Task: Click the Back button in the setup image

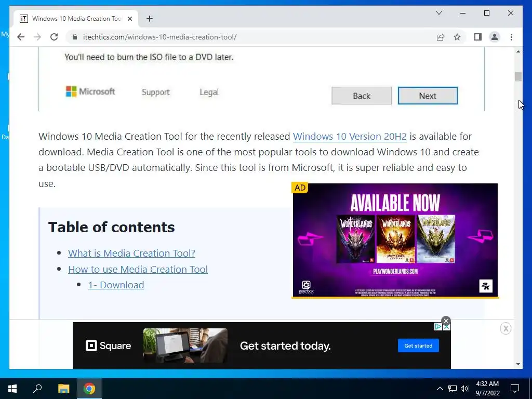Action: point(362,96)
